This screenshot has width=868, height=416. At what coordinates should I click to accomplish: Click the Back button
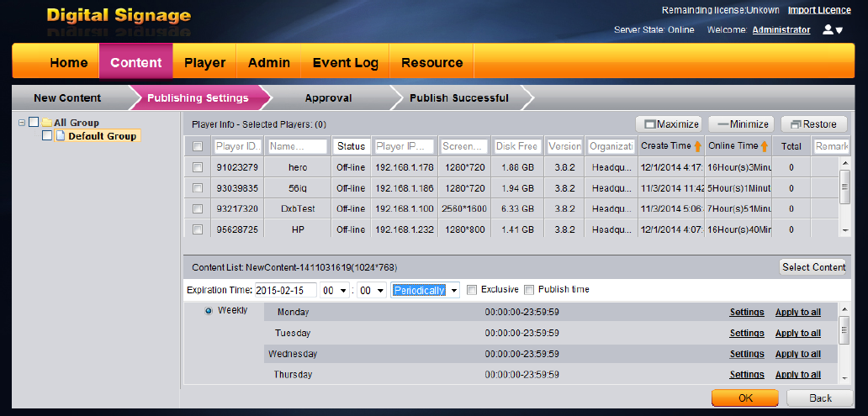[820, 398]
